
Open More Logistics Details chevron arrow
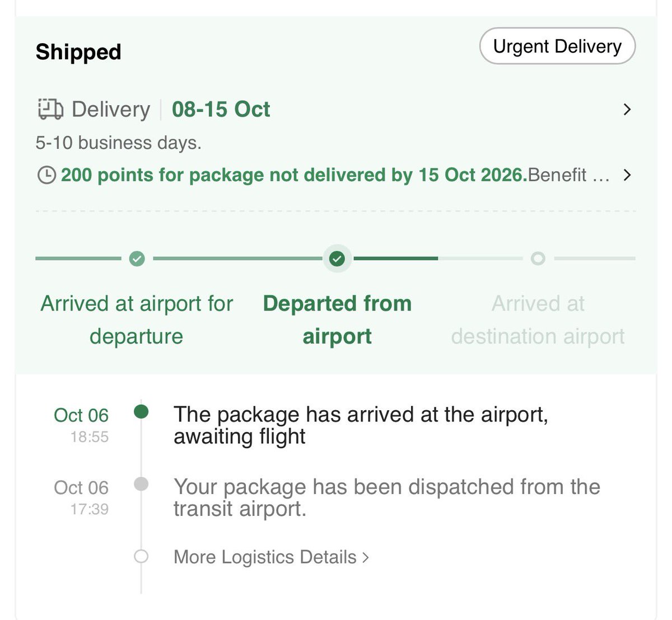point(366,557)
